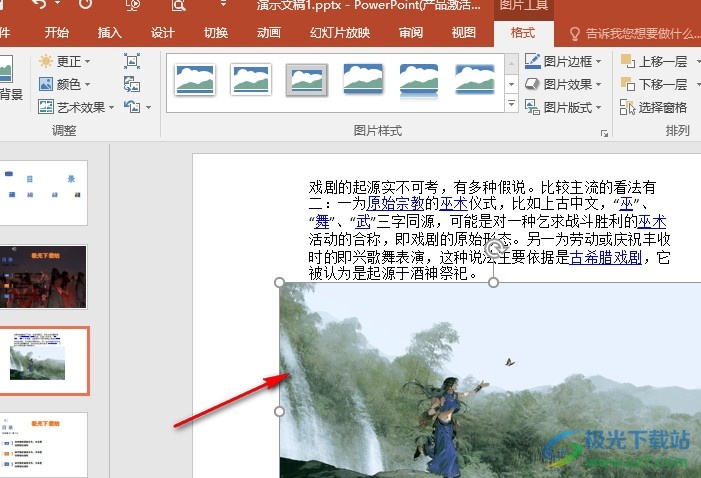
Task: Expand the reset picture dropdown arrow
Action: click(148, 107)
